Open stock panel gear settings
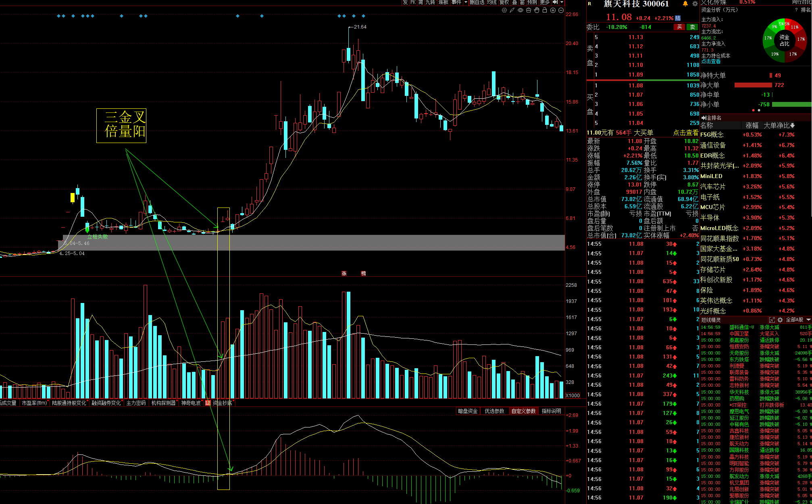 (x=695, y=4)
